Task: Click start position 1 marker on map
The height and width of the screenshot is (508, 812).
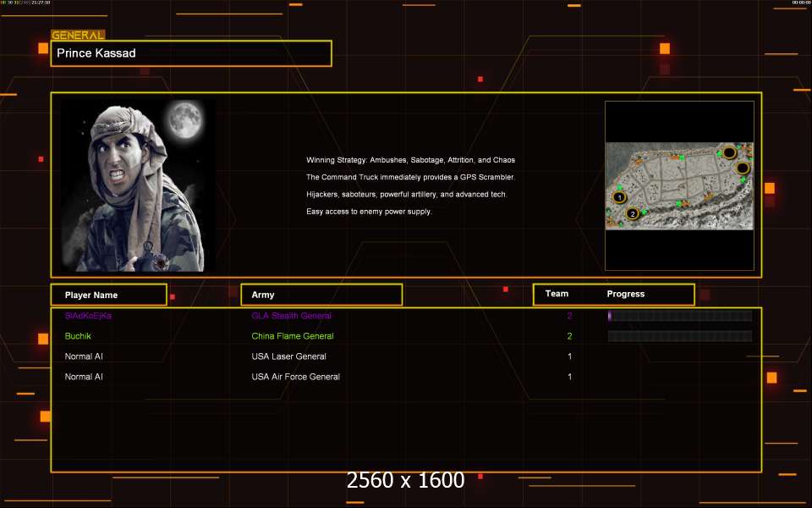Action: point(619,197)
